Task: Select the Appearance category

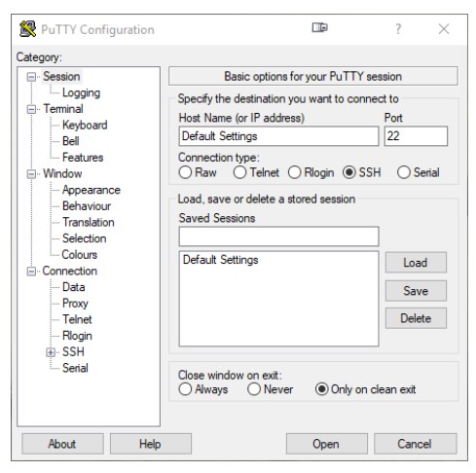Action: 92,190
